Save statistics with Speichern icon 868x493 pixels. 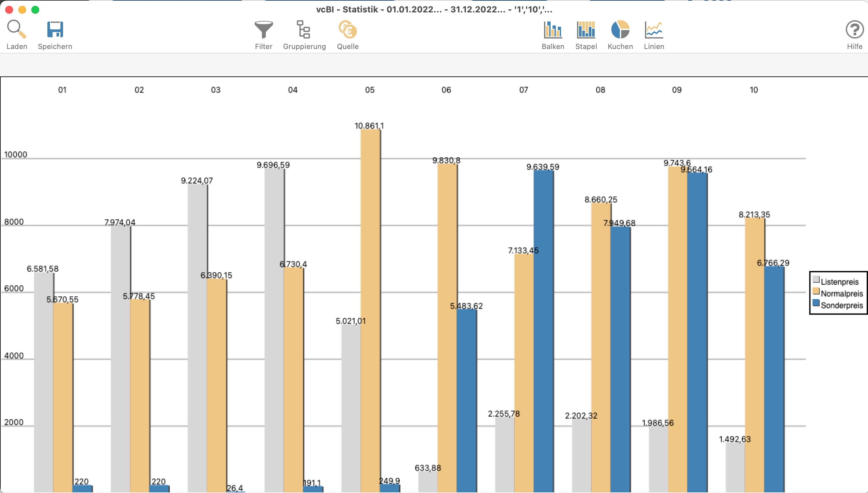[x=55, y=30]
